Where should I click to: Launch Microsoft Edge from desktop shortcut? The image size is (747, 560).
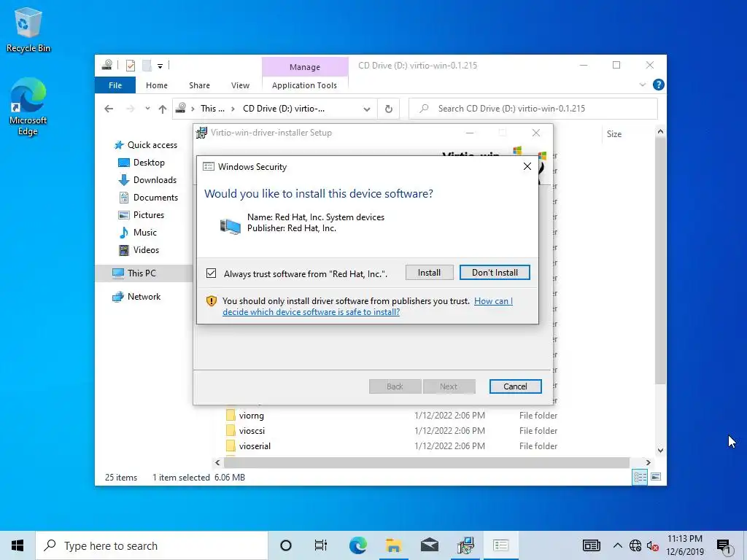point(28,106)
